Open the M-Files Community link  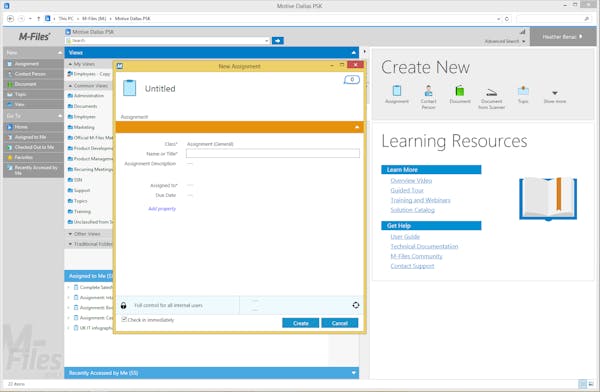click(416, 256)
